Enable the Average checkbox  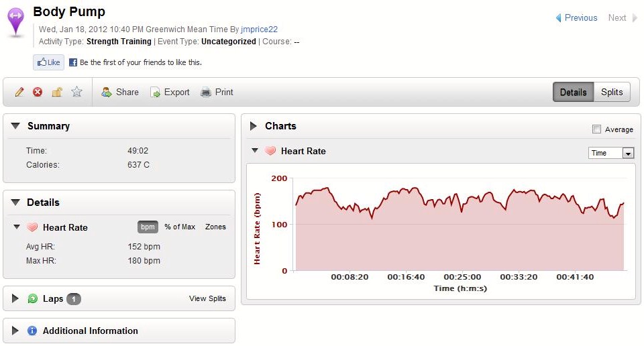click(x=596, y=129)
